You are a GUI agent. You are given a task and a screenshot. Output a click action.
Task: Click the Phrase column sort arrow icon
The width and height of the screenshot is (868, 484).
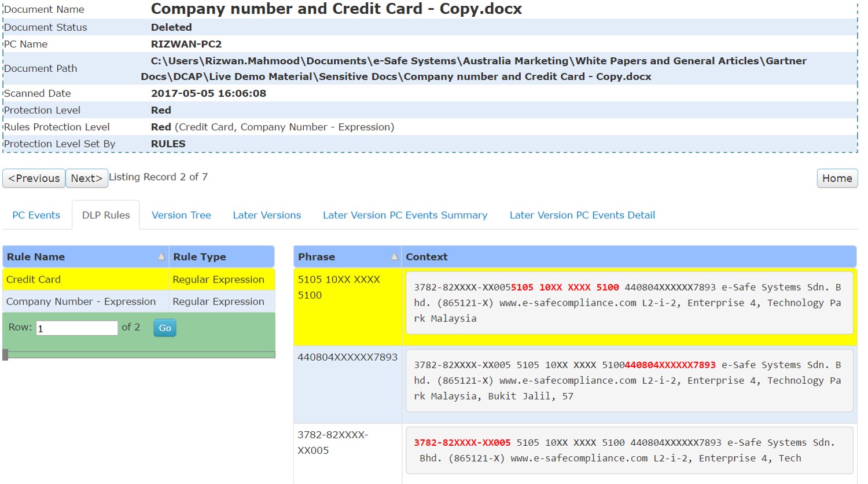[x=395, y=256]
